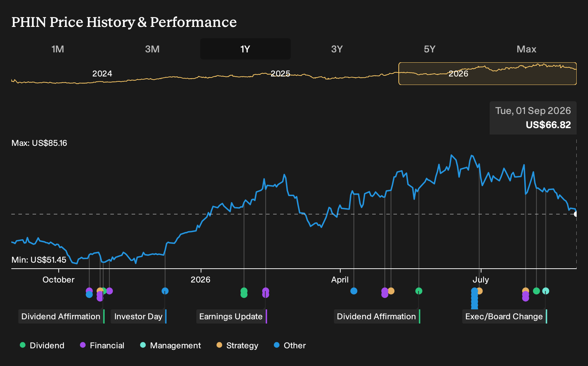Click the purple markers beneath the late-summer orange marker
The height and width of the screenshot is (366, 588).
tap(525, 296)
